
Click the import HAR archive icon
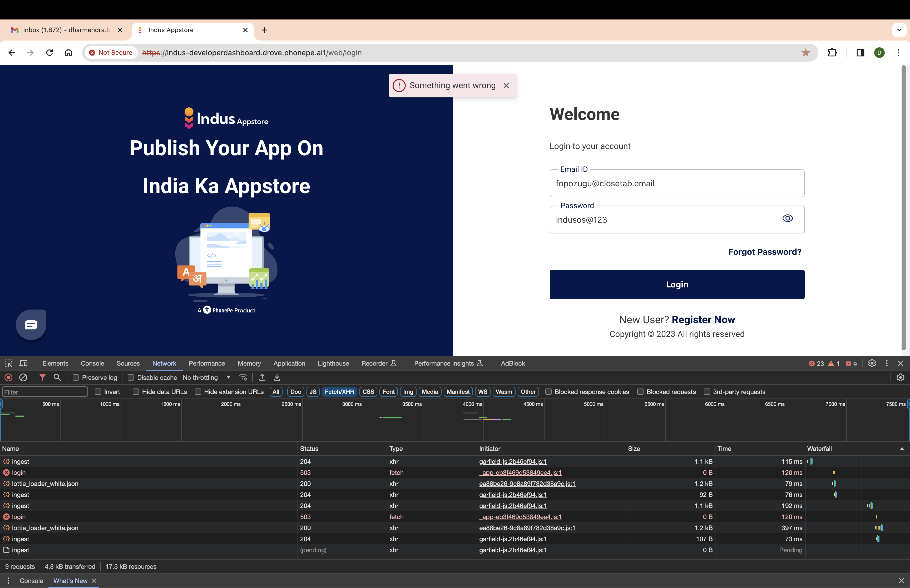click(x=263, y=377)
